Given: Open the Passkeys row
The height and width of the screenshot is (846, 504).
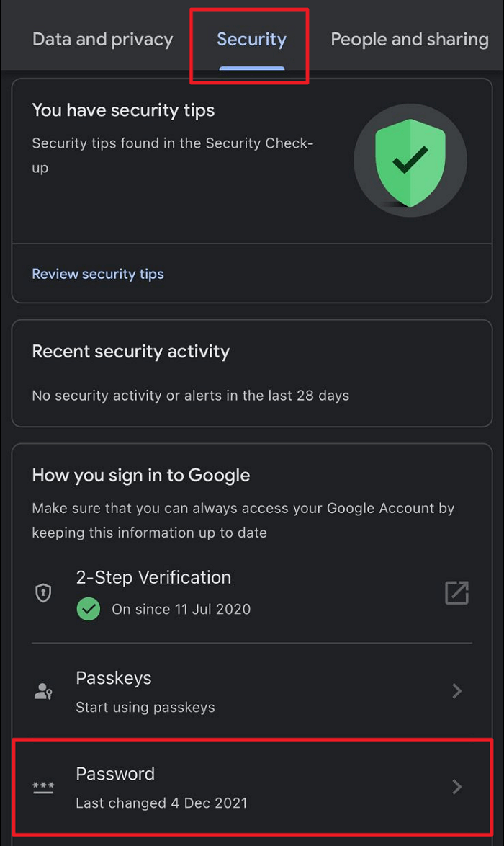Looking at the screenshot, I should (252, 692).
